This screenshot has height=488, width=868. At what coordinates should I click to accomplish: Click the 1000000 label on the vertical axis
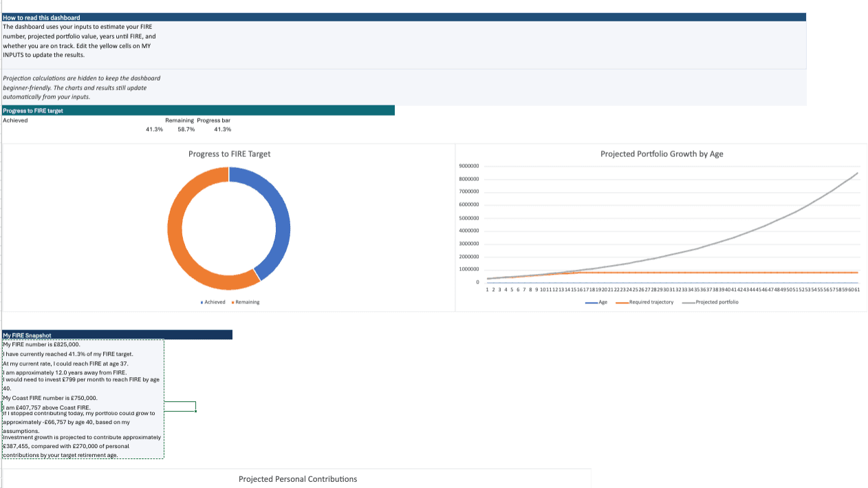pos(468,270)
